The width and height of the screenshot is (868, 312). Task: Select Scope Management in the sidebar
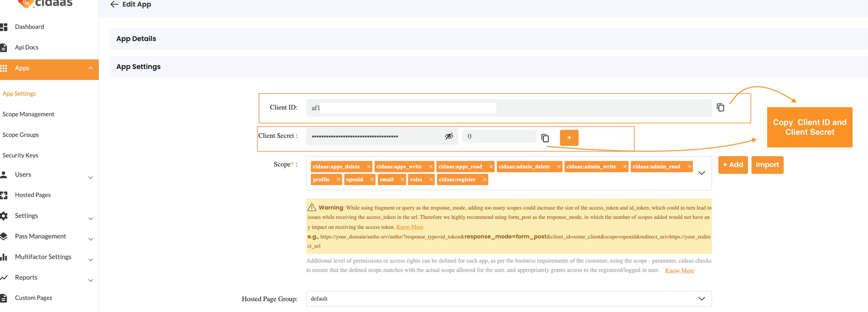coord(28,114)
